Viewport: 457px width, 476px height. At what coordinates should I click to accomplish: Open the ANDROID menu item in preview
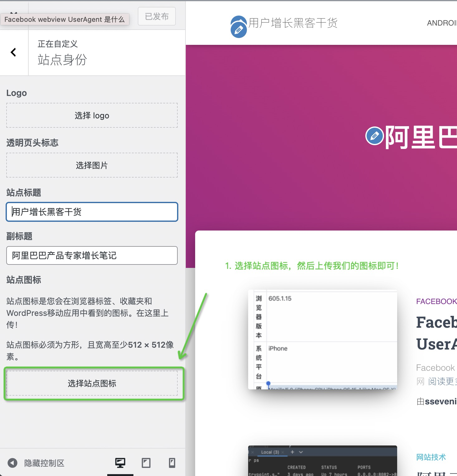(442, 23)
